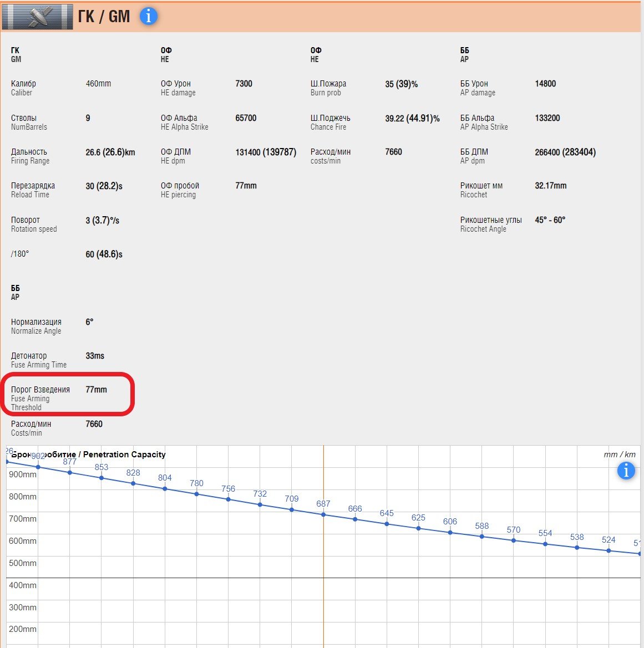Select the 524 penetration data point
This screenshot has height=648, width=644.
click(608, 550)
